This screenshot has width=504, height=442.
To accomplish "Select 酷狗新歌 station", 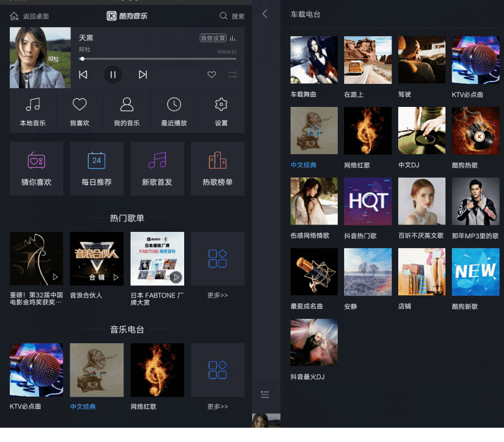I will (x=475, y=272).
